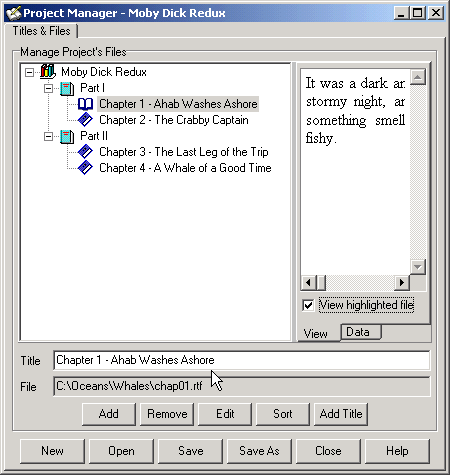
Task: Click the preview's horizontal scrollbar right arrow
Action: coord(402,283)
